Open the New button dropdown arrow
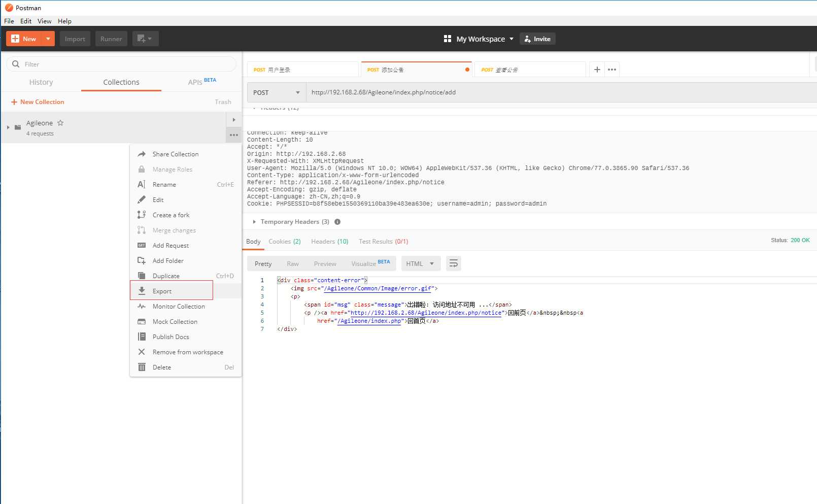The image size is (817, 504). point(48,39)
